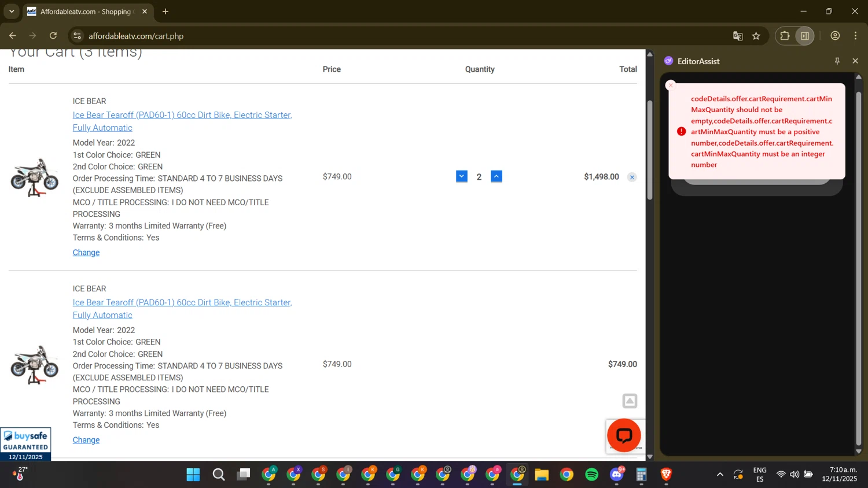
Task: Click the buySAFE Guaranteed badge
Action: coord(25,444)
